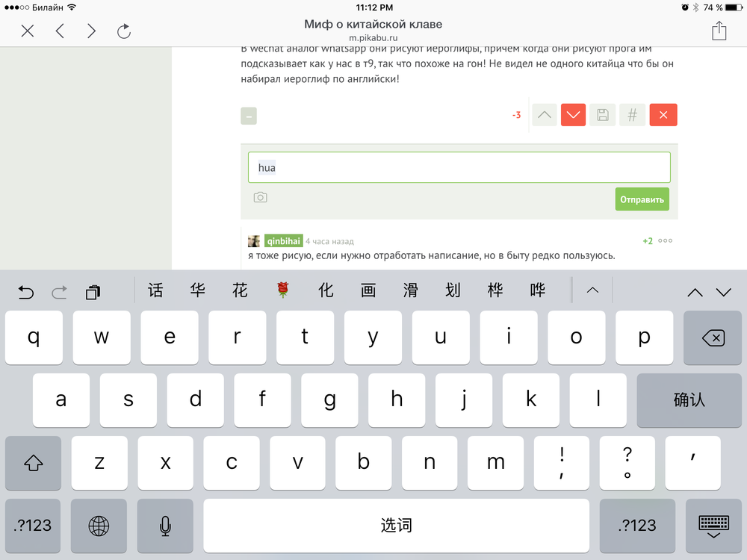Start dictation with microphone key
This screenshot has height=560, width=747.
(165, 526)
